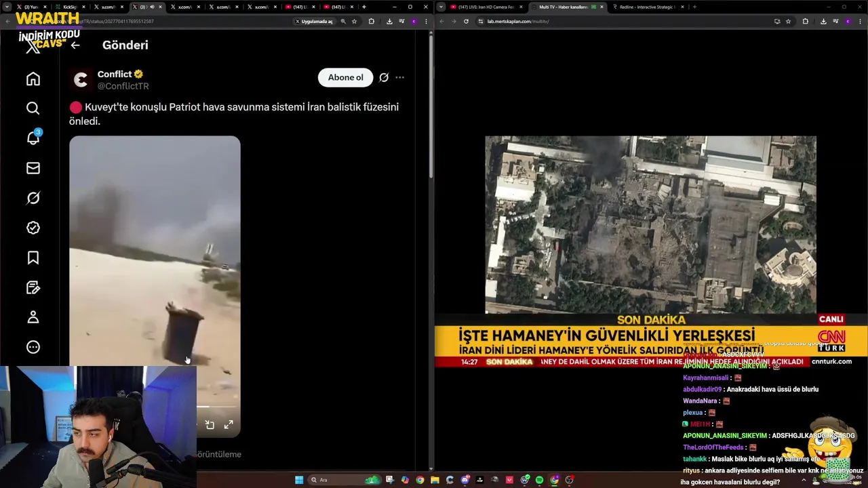The image size is (868, 488).
Task: Open tab search dropdown in left browser
Action: point(8,7)
